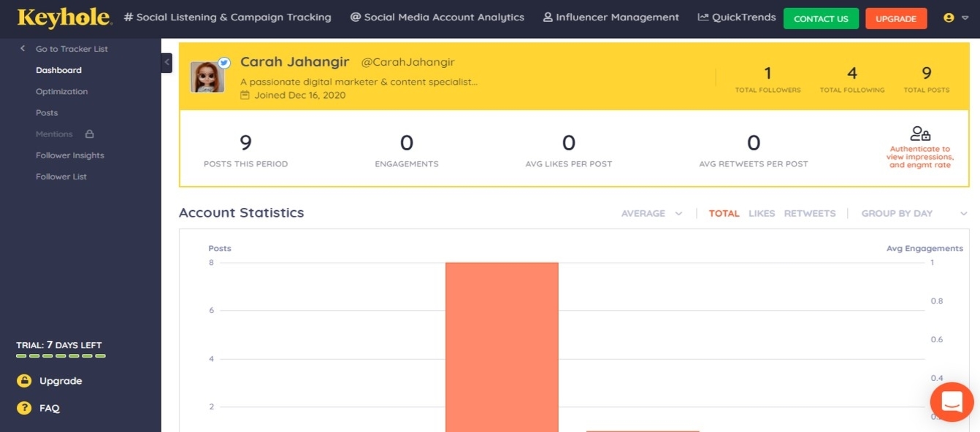The image size is (980, 432).
Task: Open Social Listening & Campaign Tracking
Action: [x=227, y=18]
